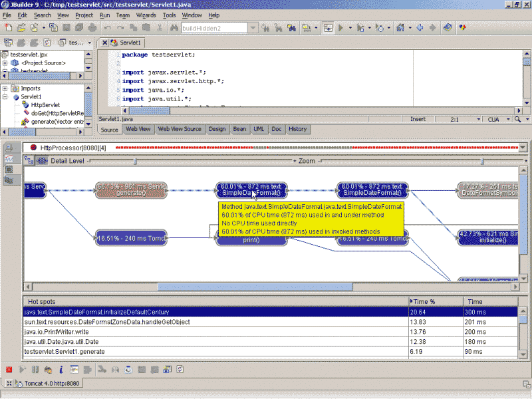Click the green Run project icon

click(340, 28)
